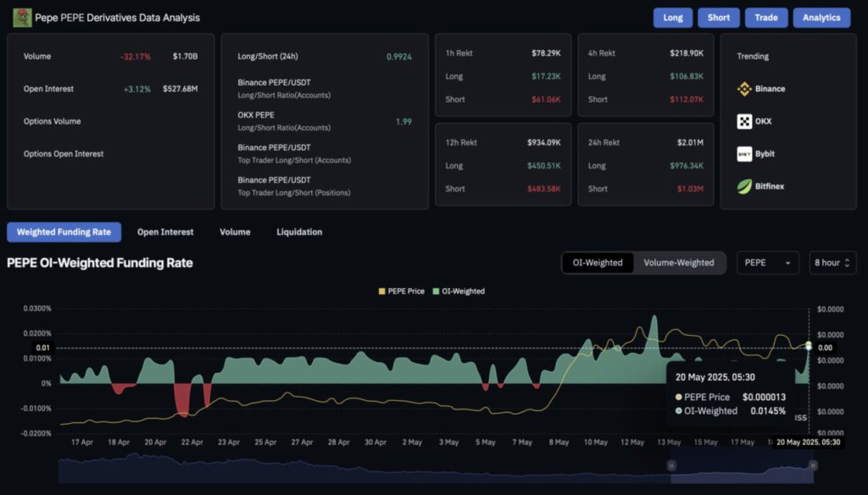This screenshot has width=868, height=495.
Task: Click the Short button
Action: tap(718, 18)
